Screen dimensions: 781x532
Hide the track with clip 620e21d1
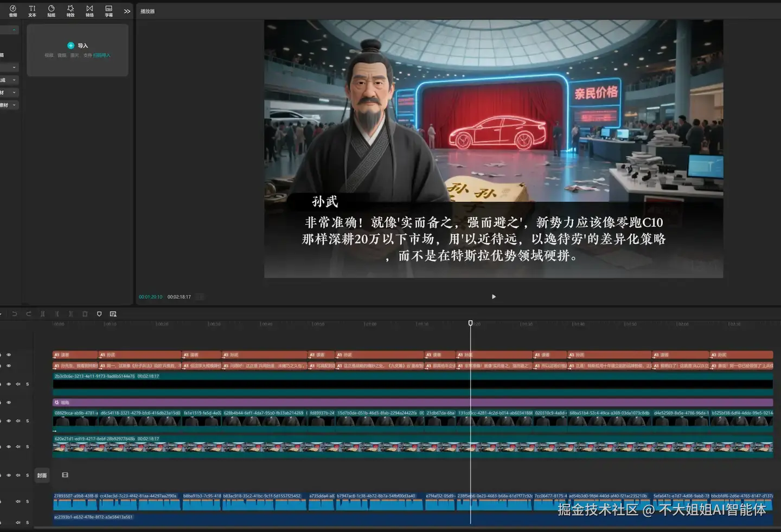point(9,447)
